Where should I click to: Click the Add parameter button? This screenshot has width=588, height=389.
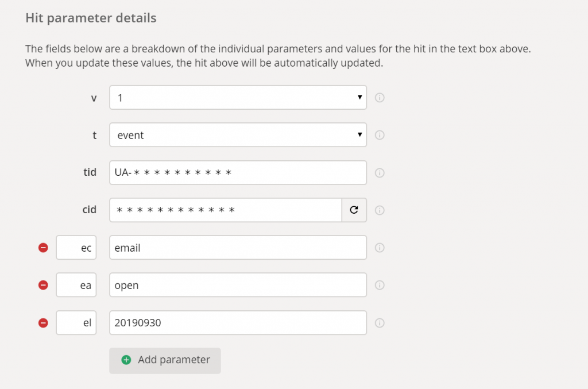tap(165, 360)
